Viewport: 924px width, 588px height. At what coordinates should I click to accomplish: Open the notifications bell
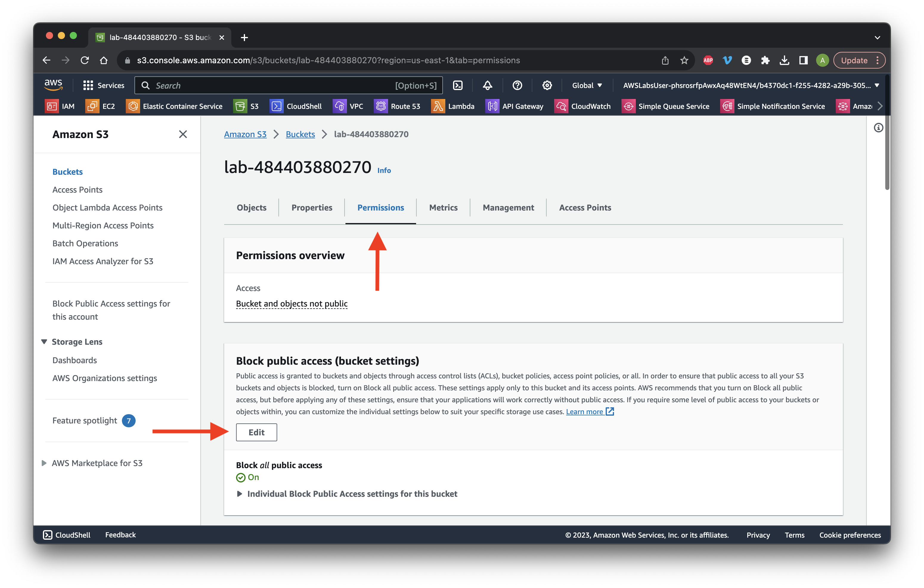point(487,85)
